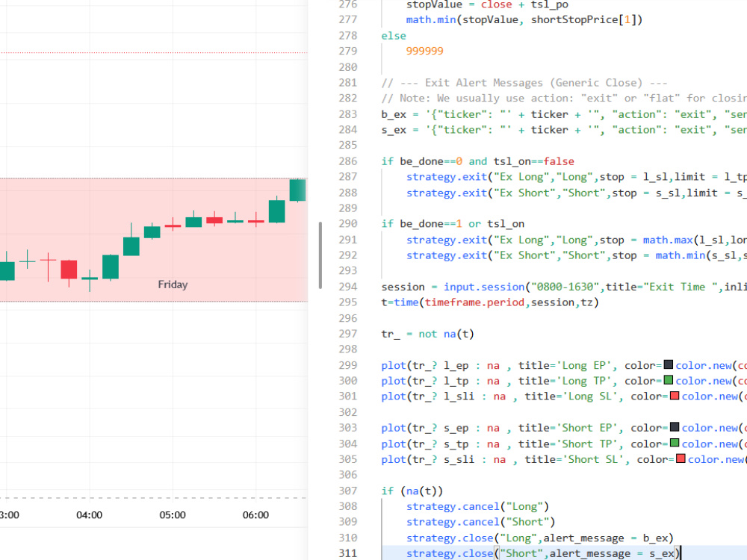This screenshot has width=747, height=560.
Task: Click the rightmost green candle on chart
Action: pos(298,190)
